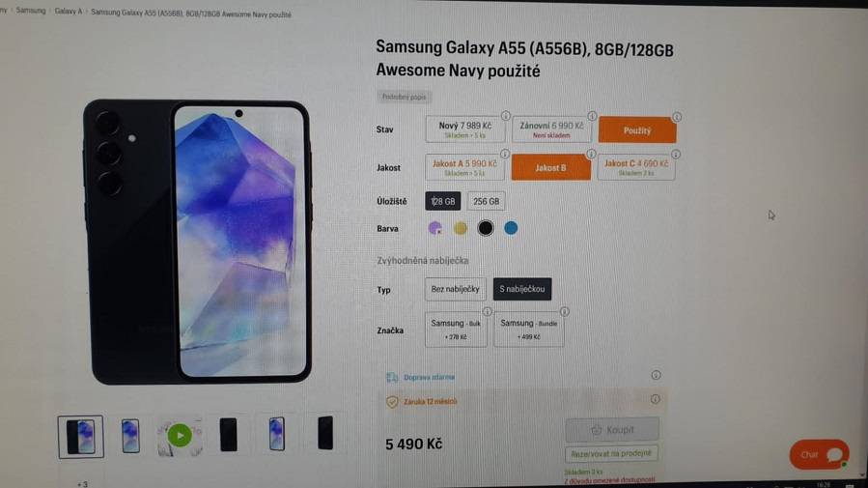Open the orange Chat bubble
The width and height of the screenshot is (868, 488).
[820, 455]
